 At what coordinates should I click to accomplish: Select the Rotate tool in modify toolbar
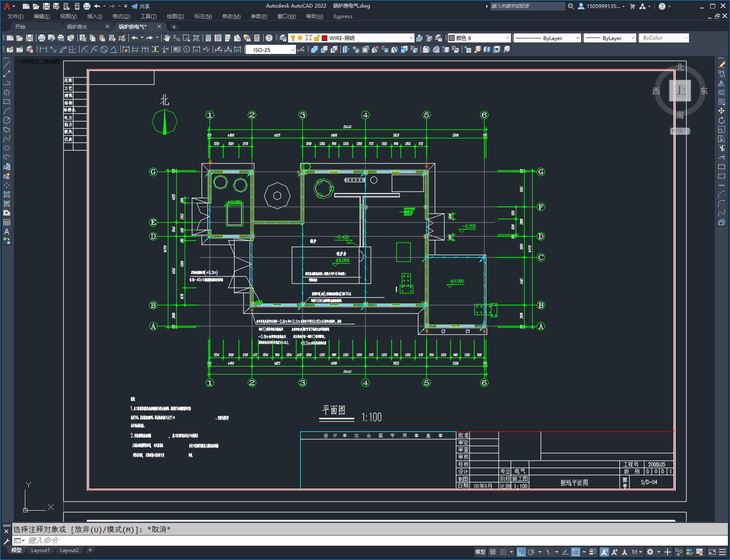tap(722, 120)
